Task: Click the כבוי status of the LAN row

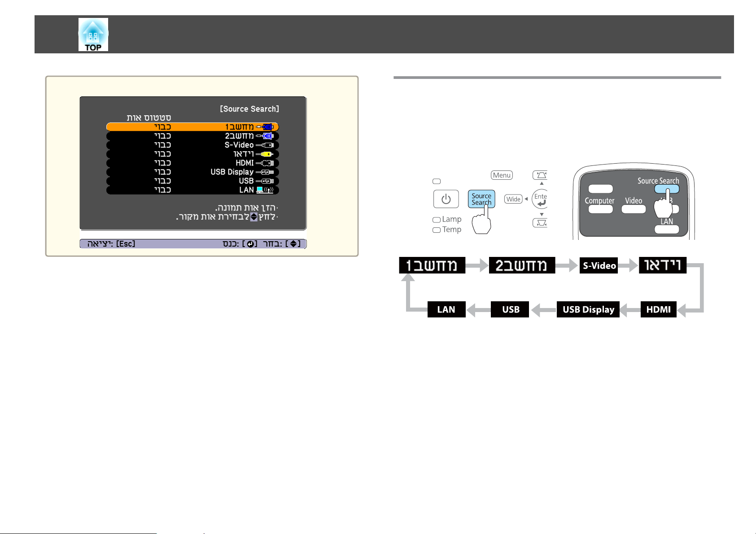Action: pos(162,190)
